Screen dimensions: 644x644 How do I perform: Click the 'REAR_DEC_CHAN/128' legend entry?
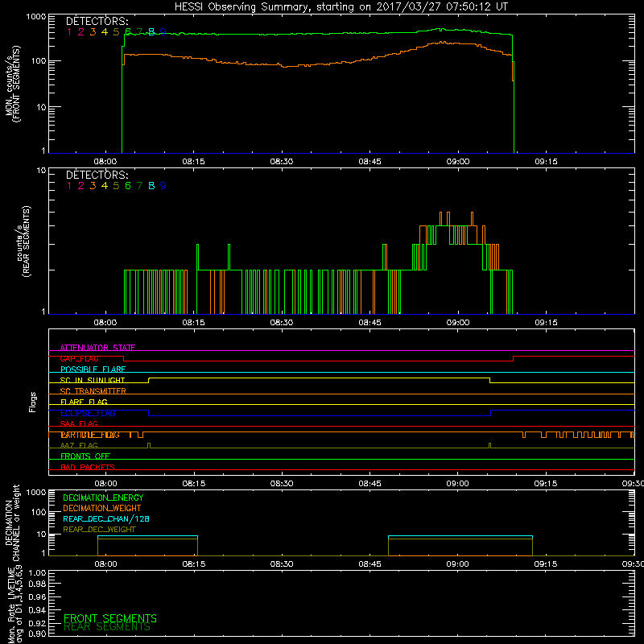coord(106,518)
